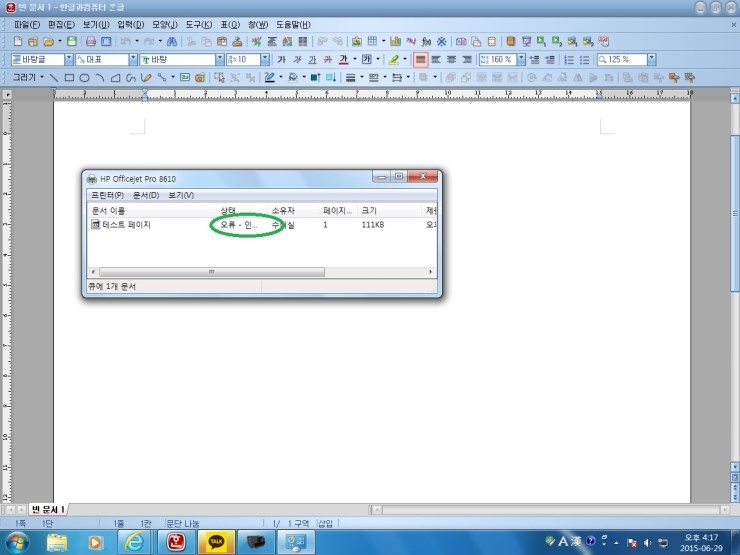Open the 프린터(P) menu in print queue
The height and width of the screenshot is (555, 740).
107,195
